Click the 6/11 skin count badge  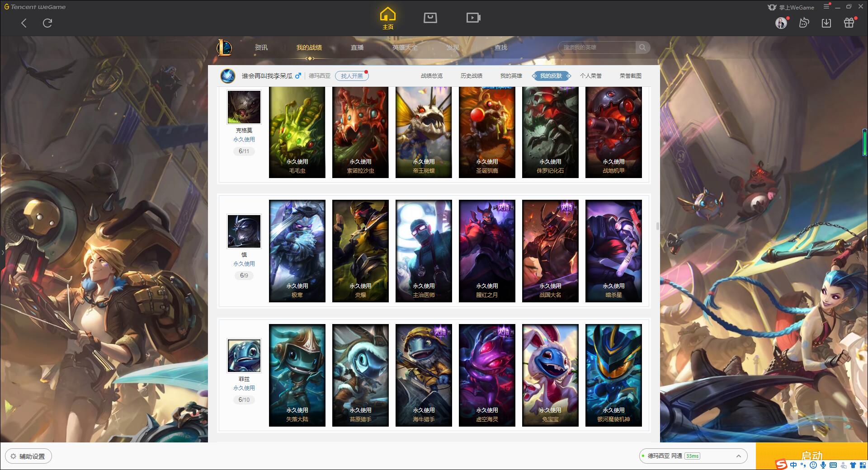[244, 151]
